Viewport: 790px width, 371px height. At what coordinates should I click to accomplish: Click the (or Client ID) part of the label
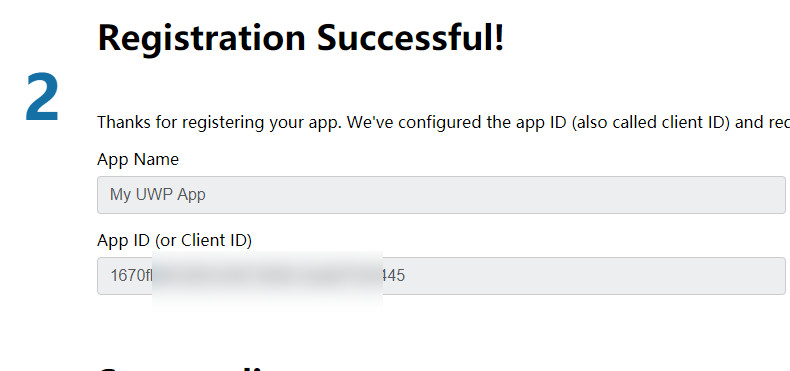(203, 241)
